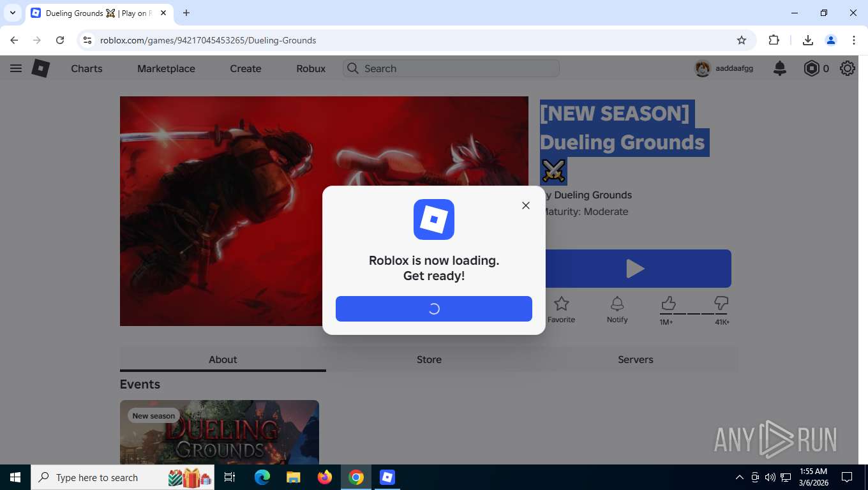The image size is (868, 490).
Task: Open the tab search dropdown arrow
Action: click(x=12, y=13)
